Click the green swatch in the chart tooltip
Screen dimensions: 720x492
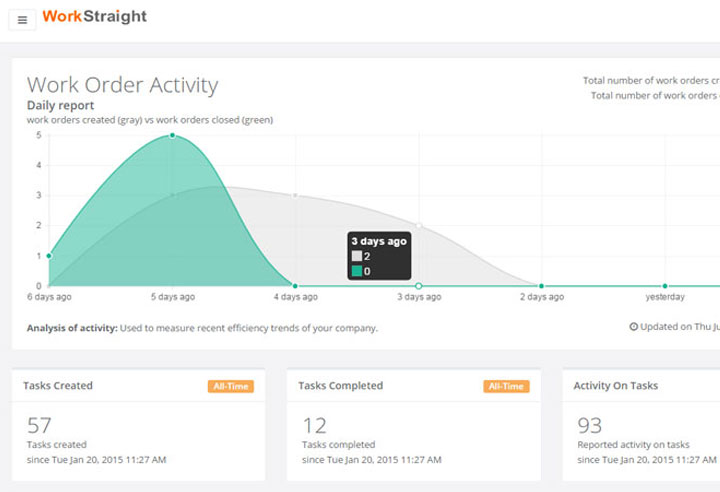(x=357, y=271)
